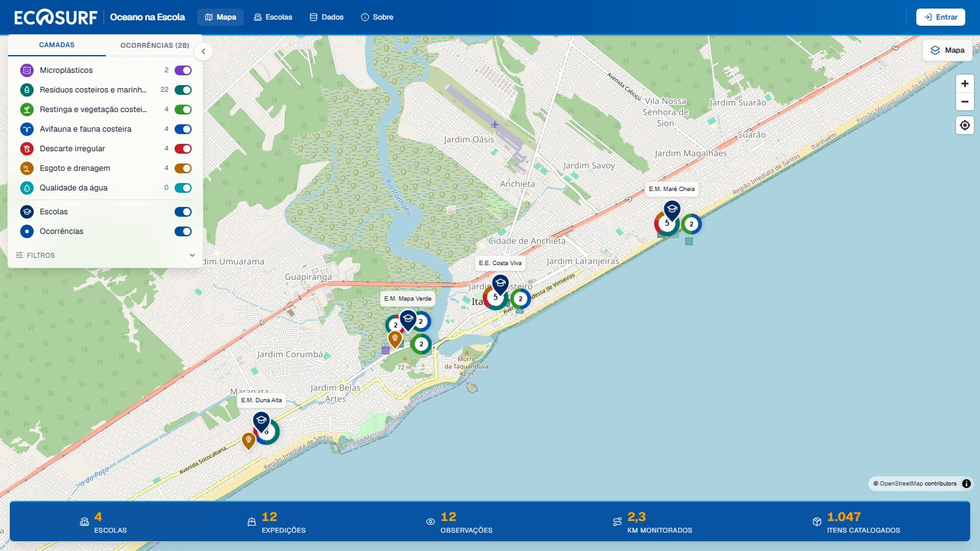Image resolution: width=980 pixels, height=551 pixels.
Task: Click the Resíduos costeiros e marinhos layer icon
Action: pyautogui.click(x=27, y=90)
